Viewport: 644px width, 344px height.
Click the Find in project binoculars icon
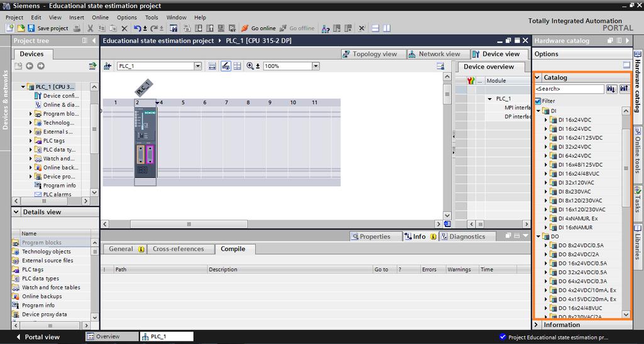click(x=174, y=28)
